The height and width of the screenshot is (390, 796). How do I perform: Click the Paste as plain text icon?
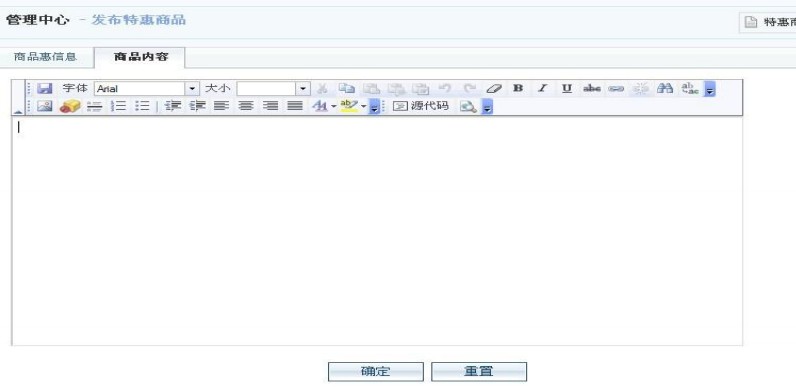pos(396,88)
